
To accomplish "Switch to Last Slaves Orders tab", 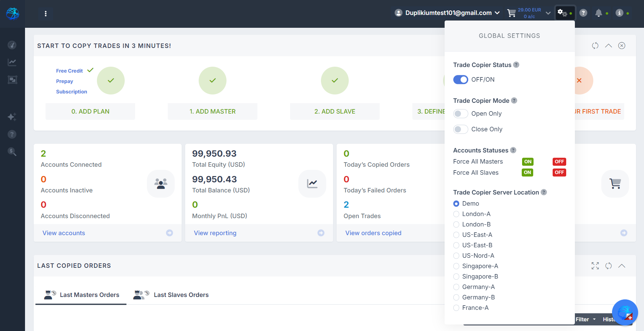I will [x=171, y=295].
